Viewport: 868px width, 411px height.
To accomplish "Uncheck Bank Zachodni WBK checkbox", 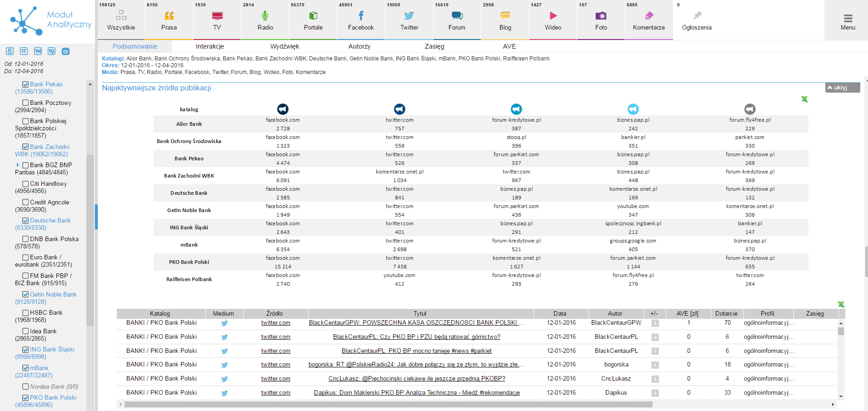I will [25, 147].
